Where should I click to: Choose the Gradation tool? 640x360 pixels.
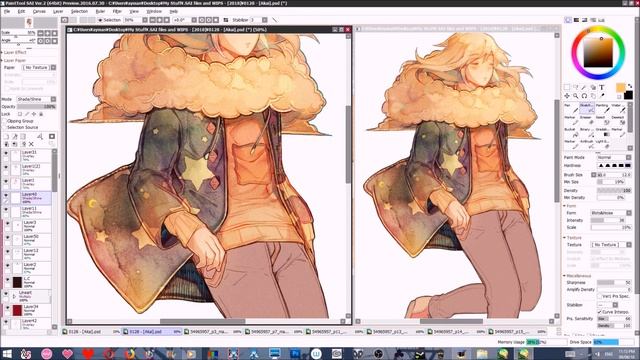click(603, 132)
